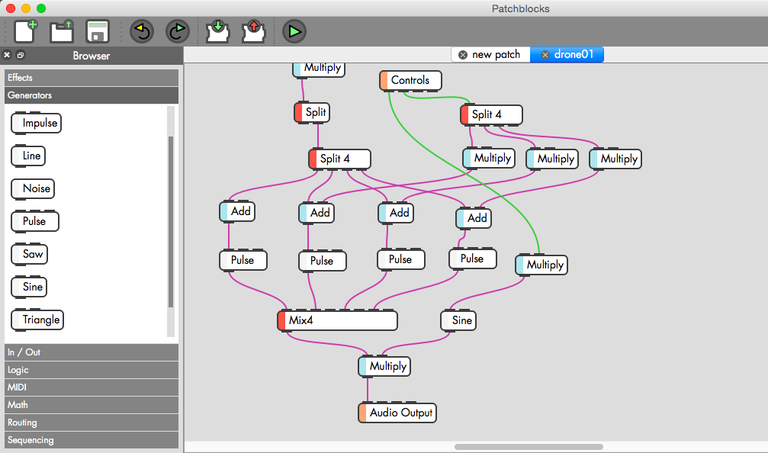Expand the Logic category
The height and width of the screenshot is (453, 768).
tap(92, 370)
